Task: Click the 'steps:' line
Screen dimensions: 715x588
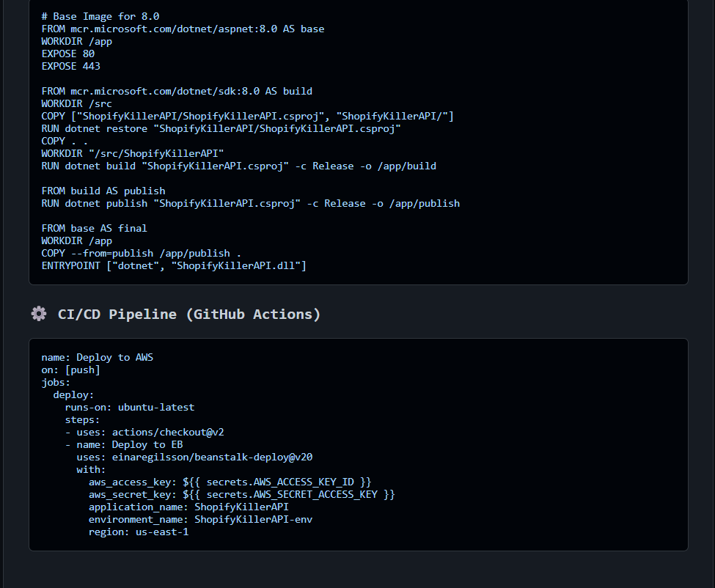Action: [x=82, y=420]
